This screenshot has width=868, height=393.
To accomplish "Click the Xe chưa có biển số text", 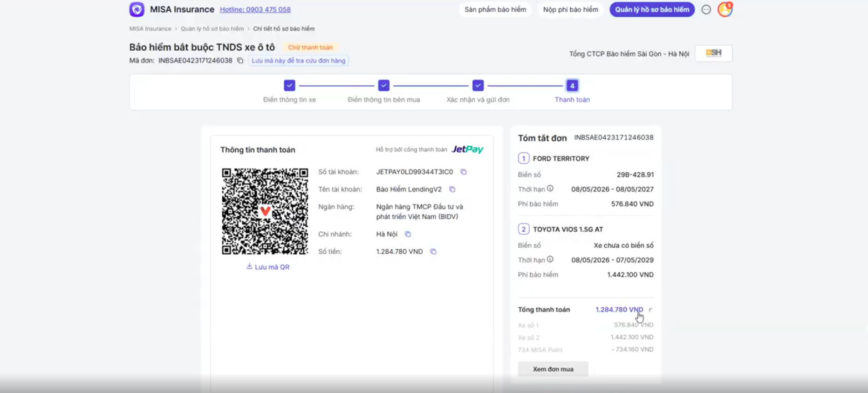I will click(623, 245).
